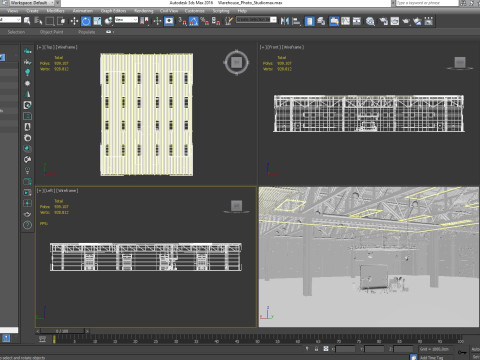Click the search keyword input field
The image size is (480, 360).
pyautogui.click(x=427, y=3)
